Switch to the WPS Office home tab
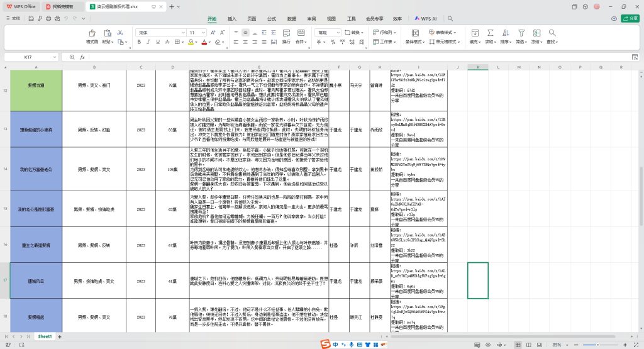 (21, 6)
